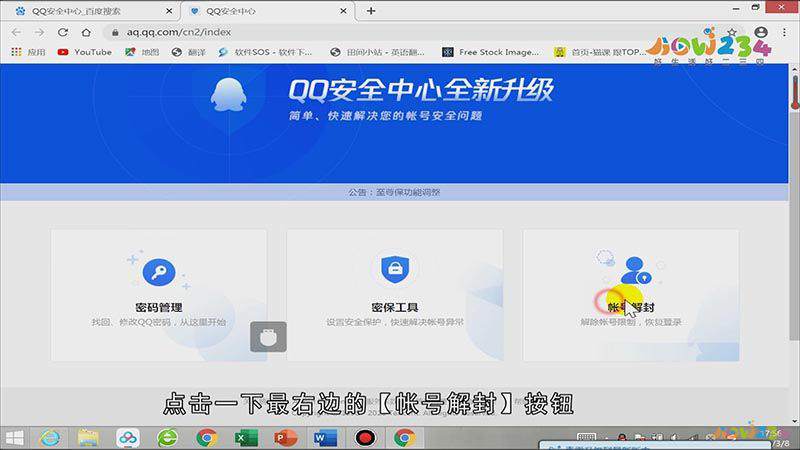Open the cloud app taskbar icon
This screenshot has height=450, width=800.
click(x=128, y=438)
